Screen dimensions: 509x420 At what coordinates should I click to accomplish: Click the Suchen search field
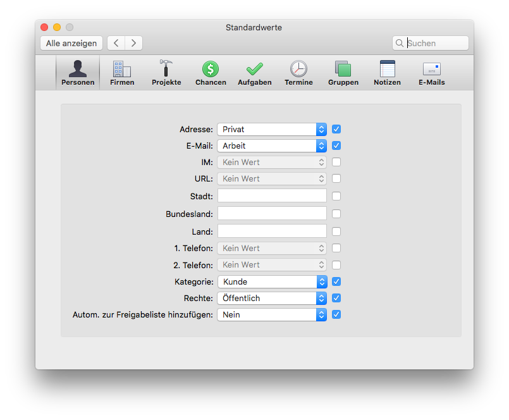click(x=431, y=43)
